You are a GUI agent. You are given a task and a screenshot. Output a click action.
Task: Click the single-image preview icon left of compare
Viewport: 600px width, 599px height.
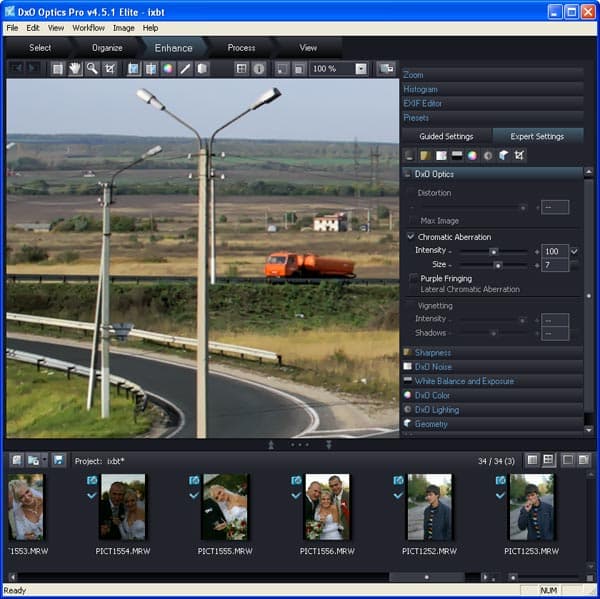point(134,69)
